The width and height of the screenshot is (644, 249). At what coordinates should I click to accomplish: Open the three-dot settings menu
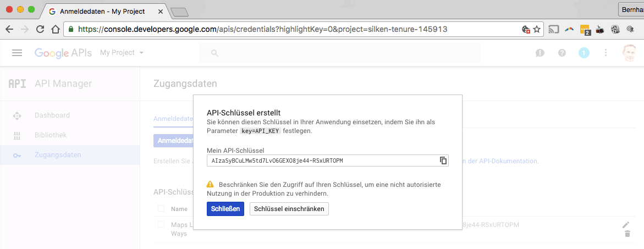[606, 53]
